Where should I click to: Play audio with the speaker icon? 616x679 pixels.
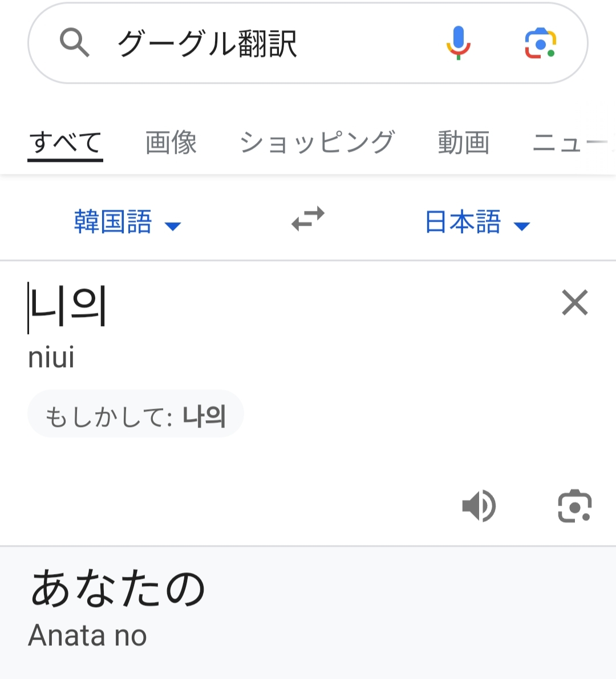point(479,506)
